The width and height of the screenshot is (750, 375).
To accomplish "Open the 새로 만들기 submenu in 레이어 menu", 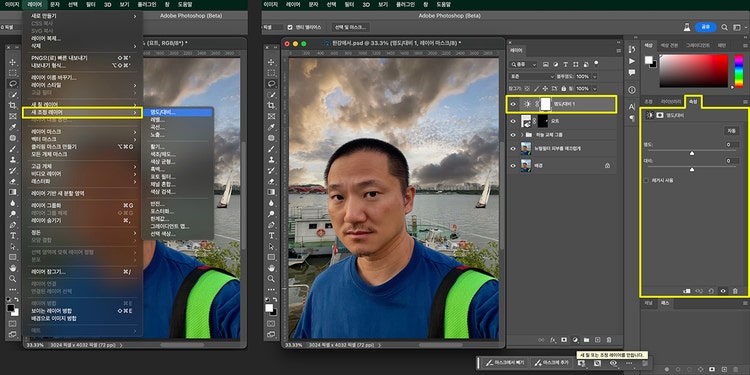I will (83, 16).
